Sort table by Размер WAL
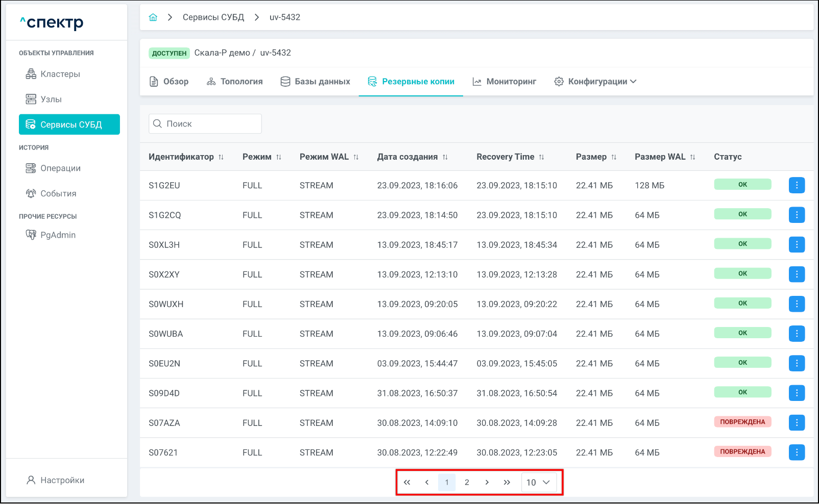The height and width of the screenshot is (504, 819). click(692, 157)
